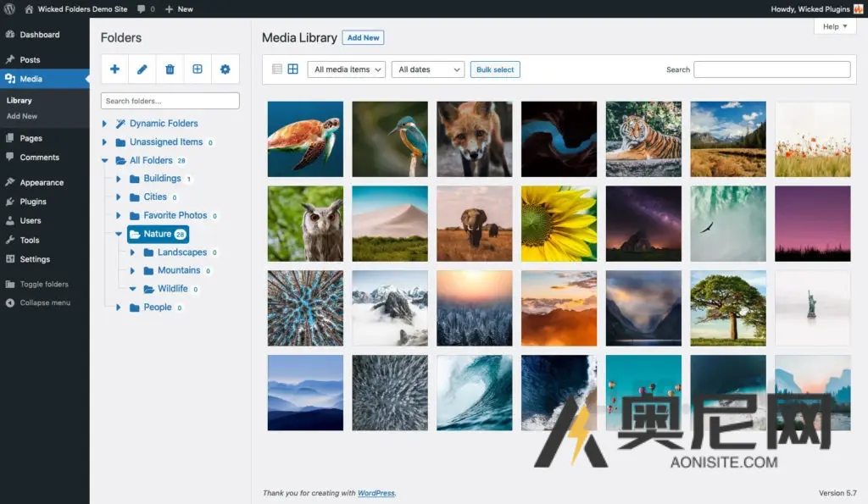
Task: Click the Bulk select button
Action: 495,69
